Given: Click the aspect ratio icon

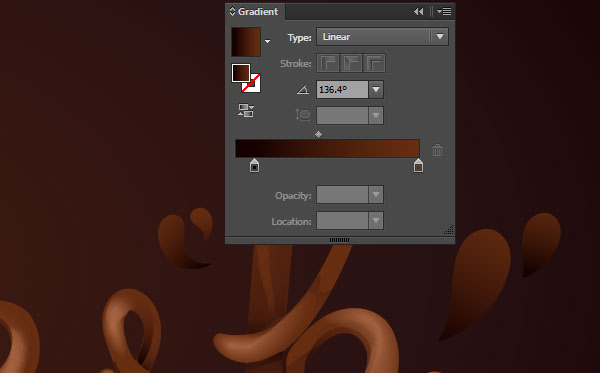Looking at the screenshot, I should [x=303, y=115].
